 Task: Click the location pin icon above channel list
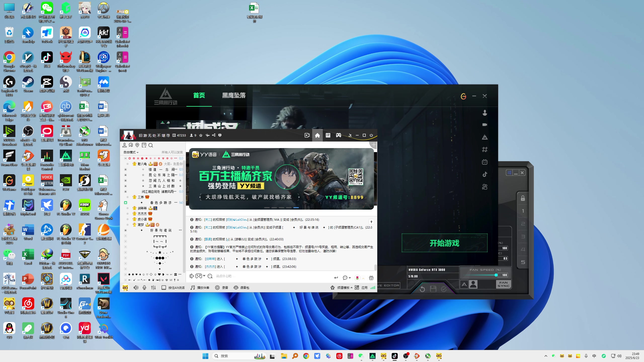coord(137,145)
